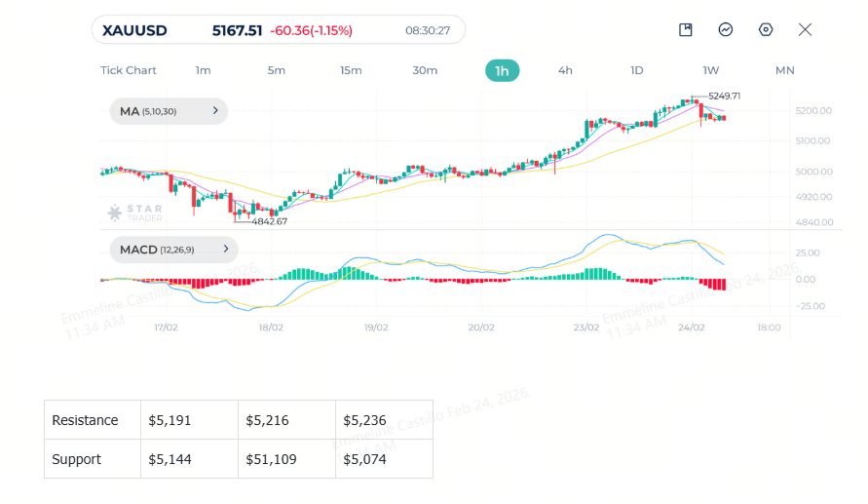Image resolution: width=868 pixels, height=504 pixels.
Task: Switch to the MN monthly timeframe
Action: (x=785, y=70)
